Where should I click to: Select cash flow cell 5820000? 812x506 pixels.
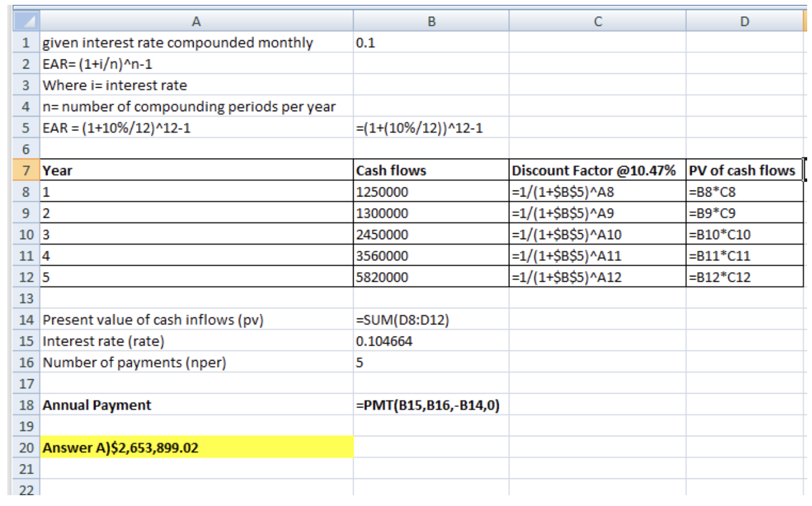point(431,277)
